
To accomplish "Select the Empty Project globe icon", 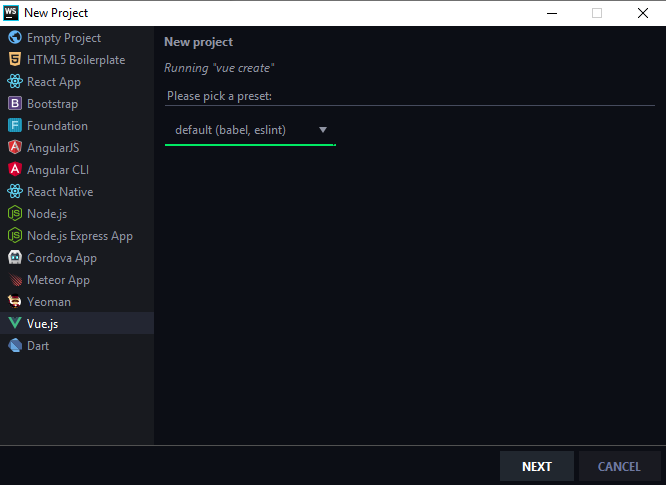I will click(x=15, y=37).
